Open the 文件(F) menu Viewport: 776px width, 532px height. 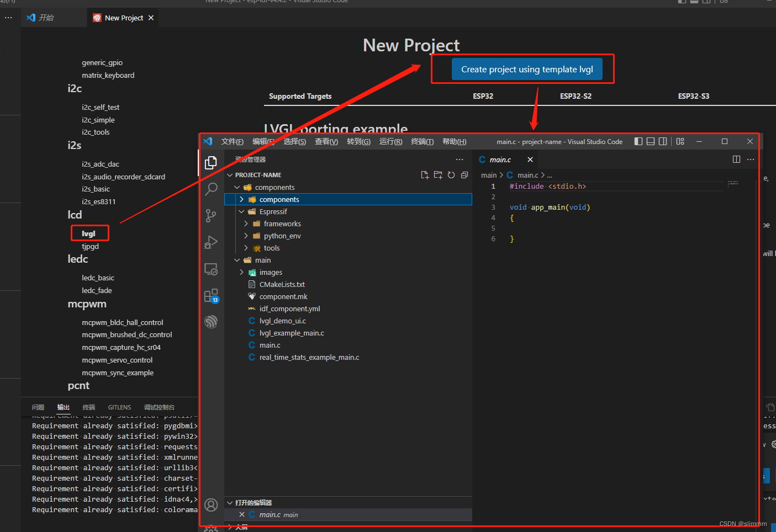tap(232, 142)
